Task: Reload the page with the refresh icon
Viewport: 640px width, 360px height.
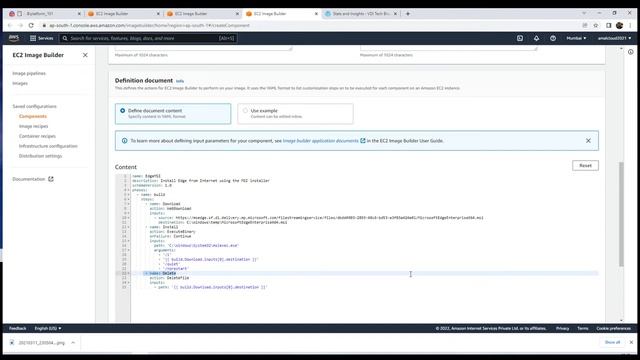Action: [x=31, y=25]
